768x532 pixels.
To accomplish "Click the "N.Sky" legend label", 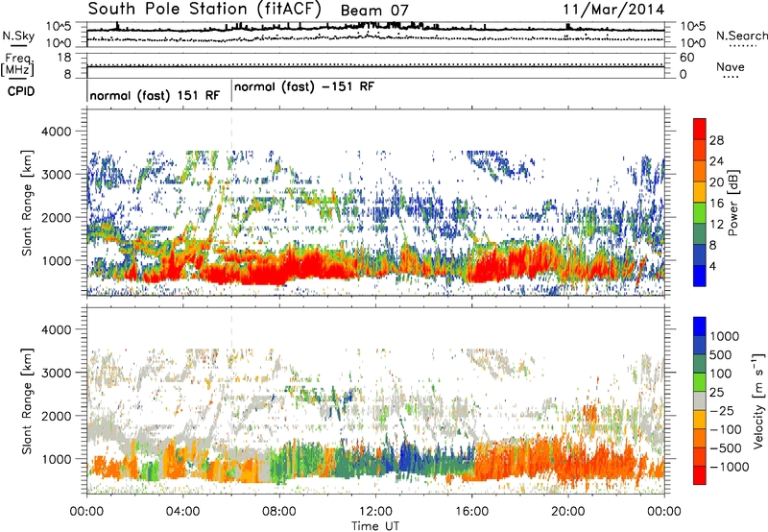I will pyautogui.click(x=18, y=36).
